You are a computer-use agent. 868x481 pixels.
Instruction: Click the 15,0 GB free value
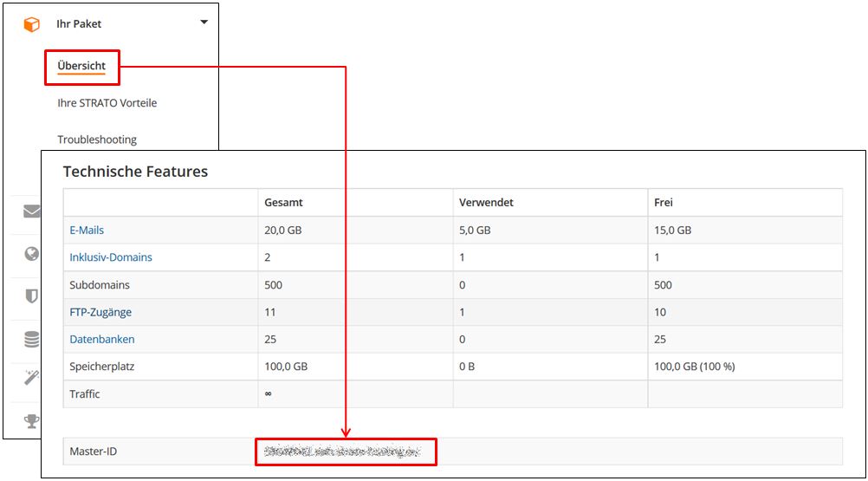672,231
